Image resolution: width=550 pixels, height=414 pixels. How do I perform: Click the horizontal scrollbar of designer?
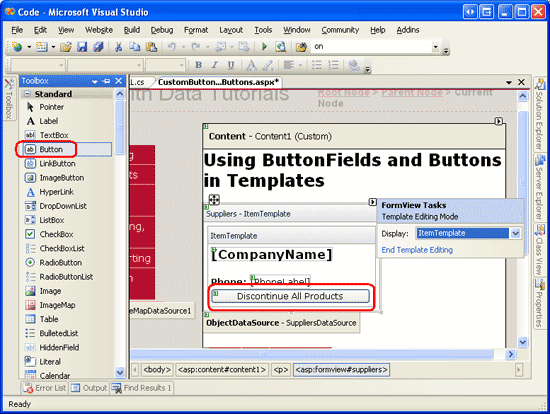pyautogui.click(x=312, y=354)
